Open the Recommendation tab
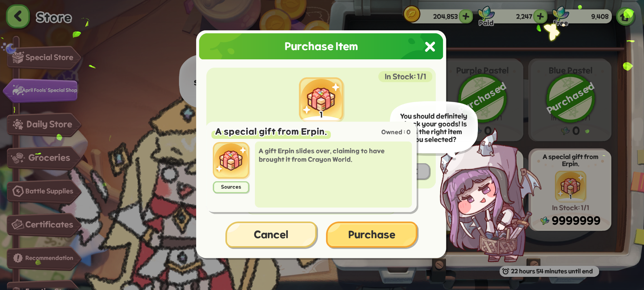The width and height of the screenshot is (644, 290). (x=44, y=258)
